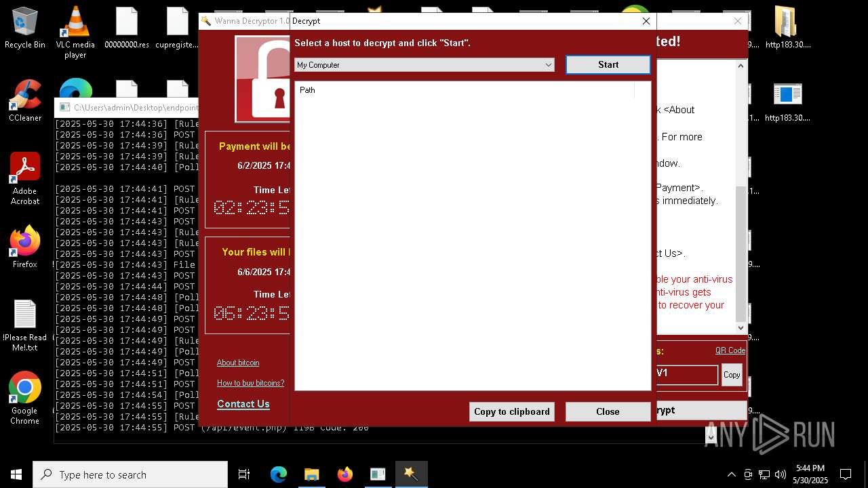Image resolution: width=868 pixels, height=488 pixels.
Task: Open the cupregiste file on desktop
Action: pyautogui.click(x=177, y=28)
